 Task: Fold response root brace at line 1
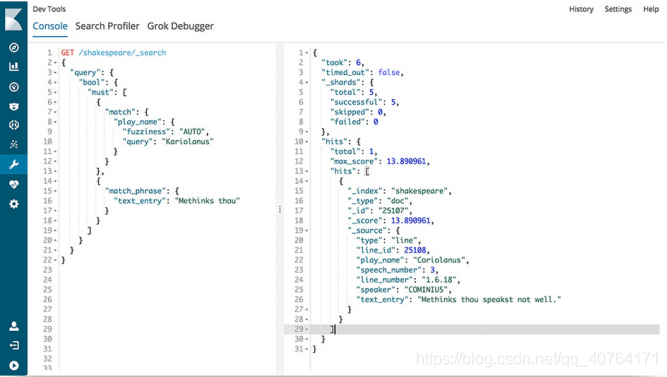pos(306,53)
